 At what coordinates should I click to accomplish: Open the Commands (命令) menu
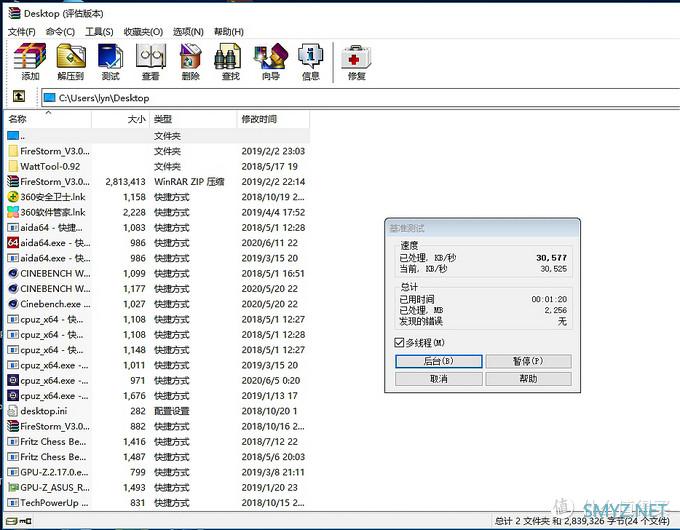tap(60, 32)
